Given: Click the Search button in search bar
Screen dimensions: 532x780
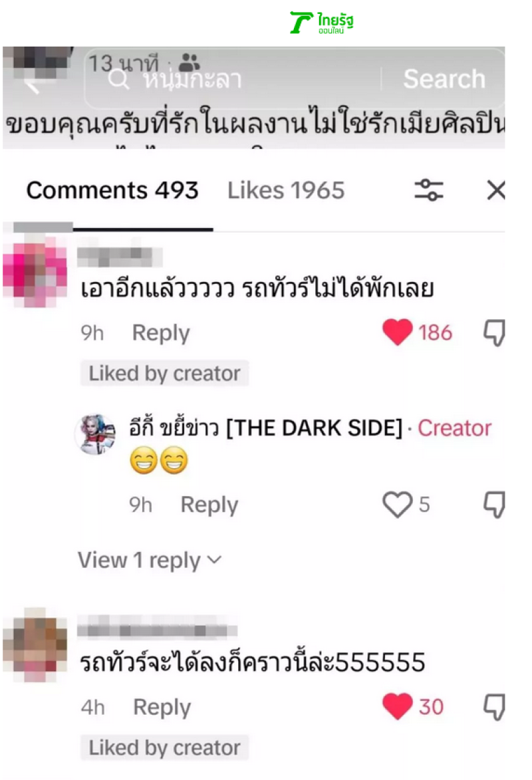Looking at the screenshot, I should pyautogui.click(x=444, y=78).
